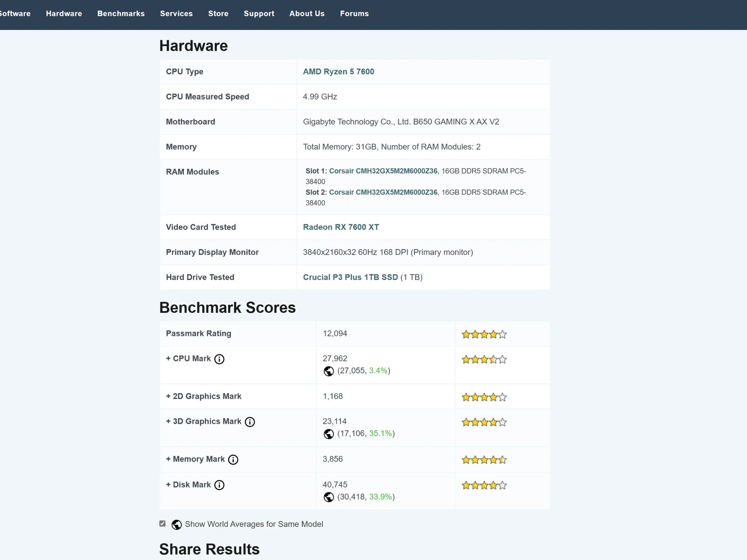Open the Support menu in navigation bar

pyautogui.click(x=259, y=13)
